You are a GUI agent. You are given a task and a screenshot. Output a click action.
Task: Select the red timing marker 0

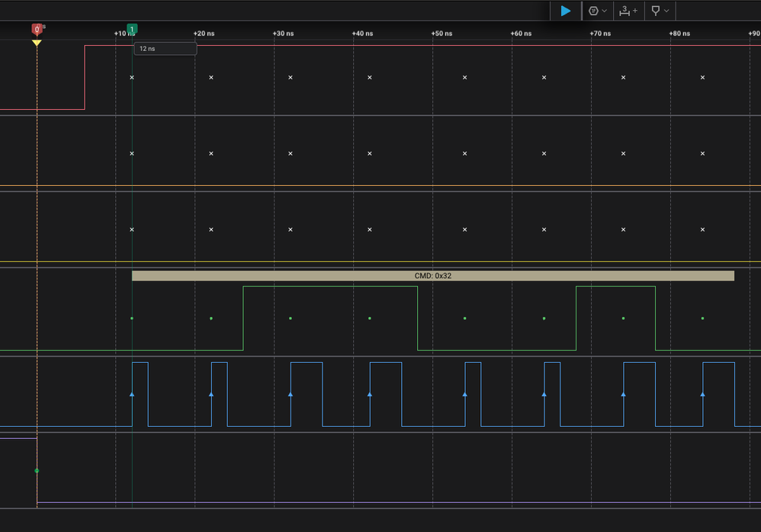(x=37, y=30)
